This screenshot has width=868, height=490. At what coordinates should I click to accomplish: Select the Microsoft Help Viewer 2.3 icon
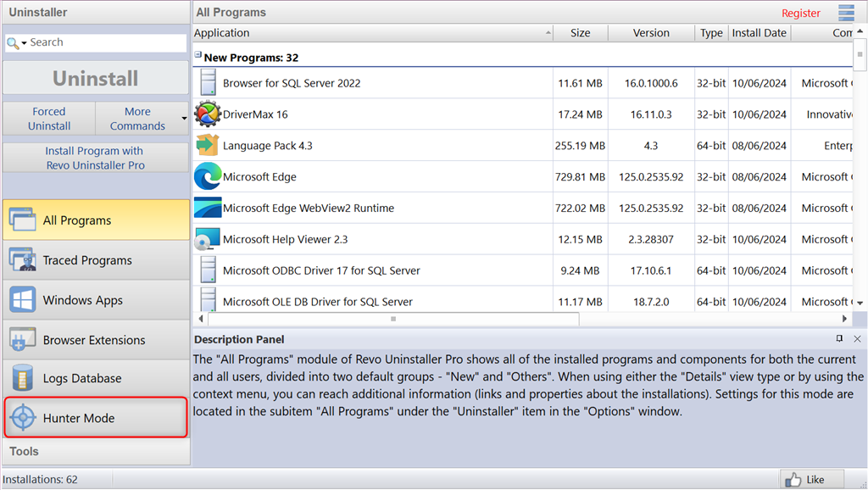[207, 239]
